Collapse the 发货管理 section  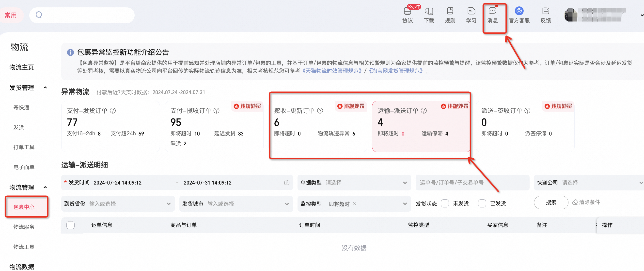[x=45, y=87]
